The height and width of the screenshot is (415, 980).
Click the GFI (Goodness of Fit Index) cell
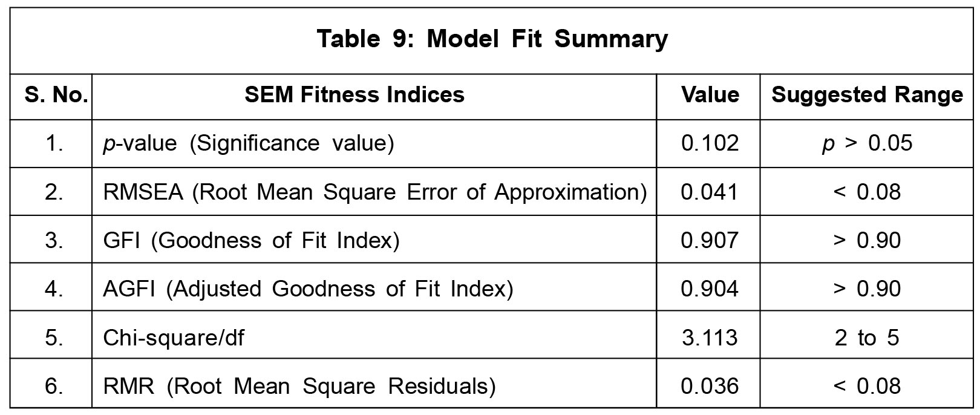[251, 240]
